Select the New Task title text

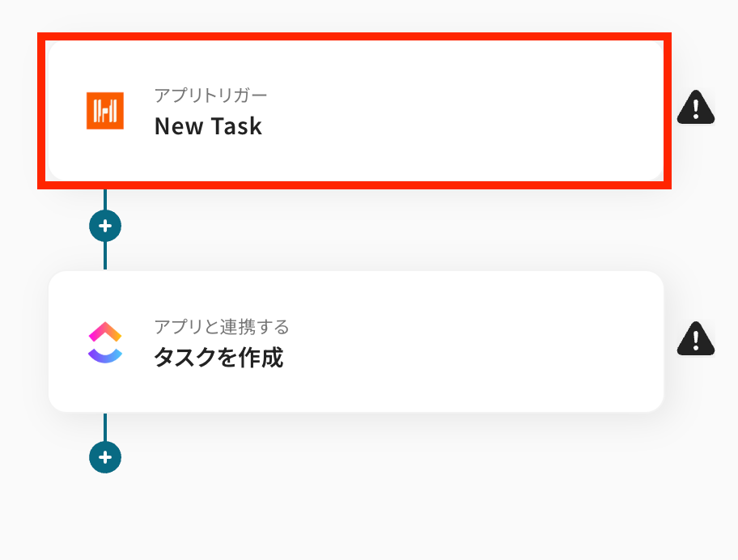tap(208, 126)
